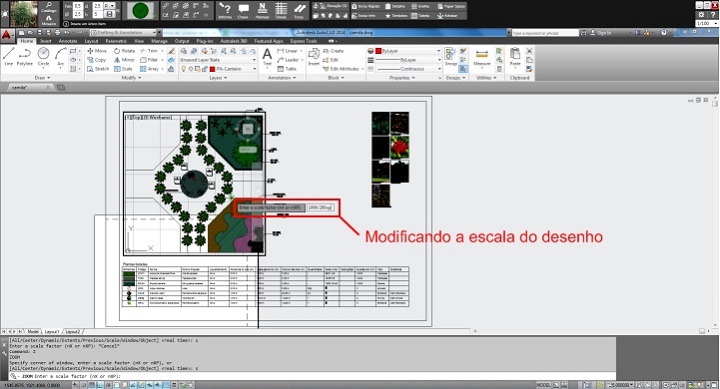
Task: Activate the multiline Text tool
Action: pos(267,56)
